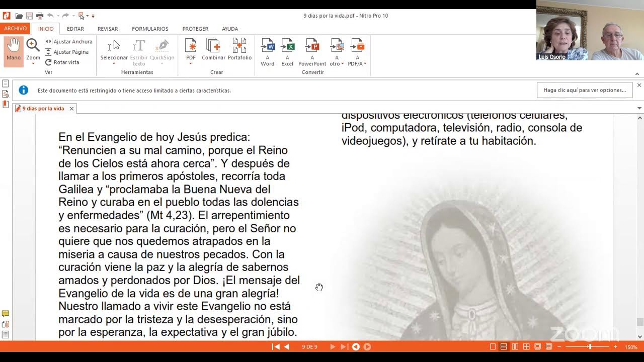644x362 pixels.
Task: Switch to the EDITAR tab
Action: click(x=75, y=29)
